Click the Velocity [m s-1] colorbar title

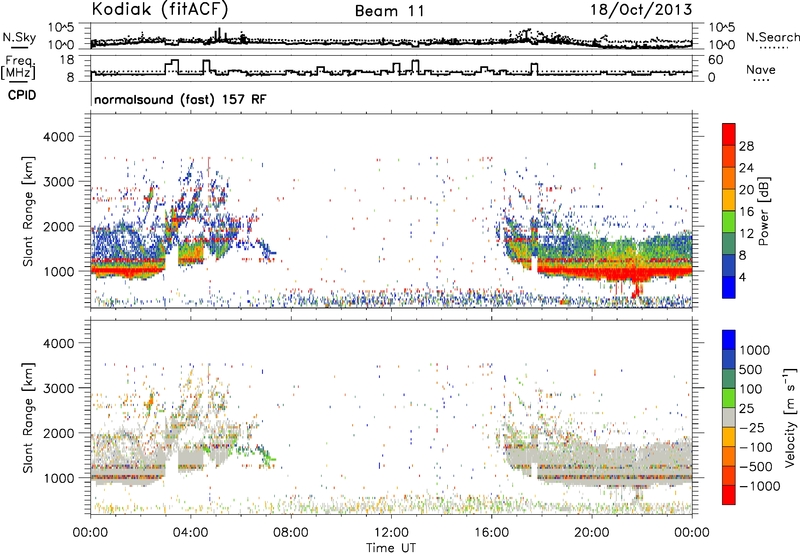(790, 417)
